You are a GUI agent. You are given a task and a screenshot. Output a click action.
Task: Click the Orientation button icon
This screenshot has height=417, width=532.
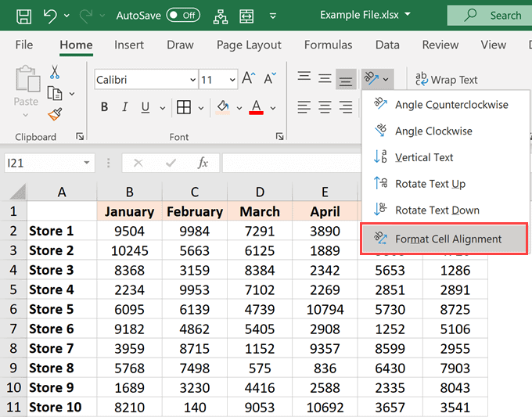point(371,79)
